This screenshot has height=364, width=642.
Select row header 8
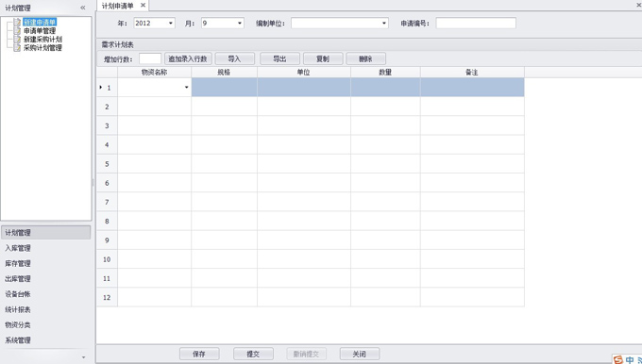click(x=108, y=222)
